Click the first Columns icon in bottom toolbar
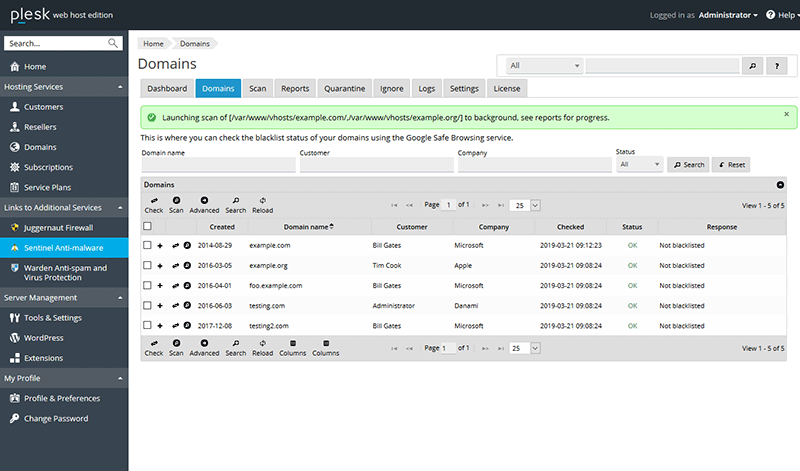This screenshot has width=800, height=471. pos(292,343)
